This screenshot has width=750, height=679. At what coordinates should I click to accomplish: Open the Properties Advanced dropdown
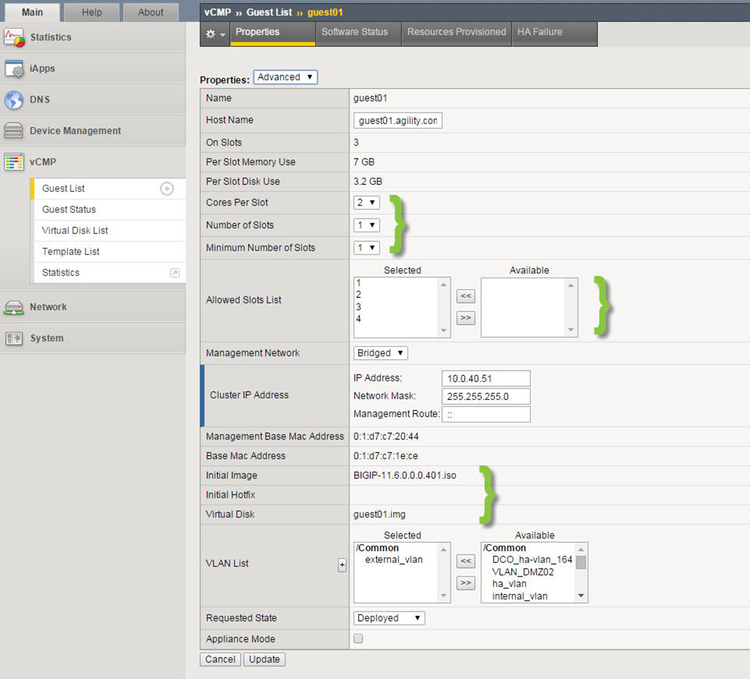[x=285, y=77]
